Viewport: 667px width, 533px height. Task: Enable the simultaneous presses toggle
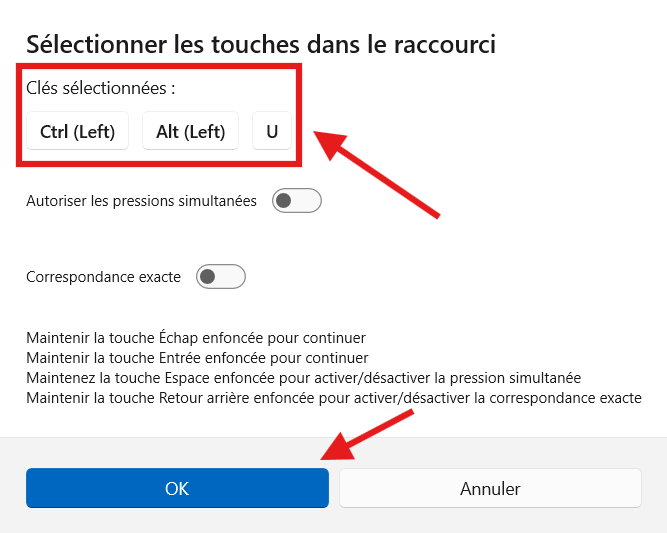[296, 201]
